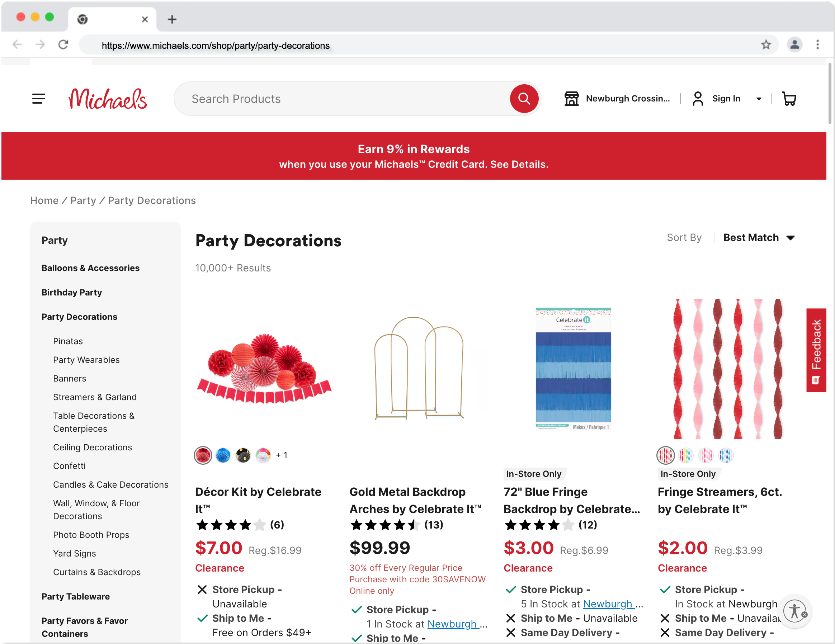Click the Party sidebar heading

pos(55,240)
